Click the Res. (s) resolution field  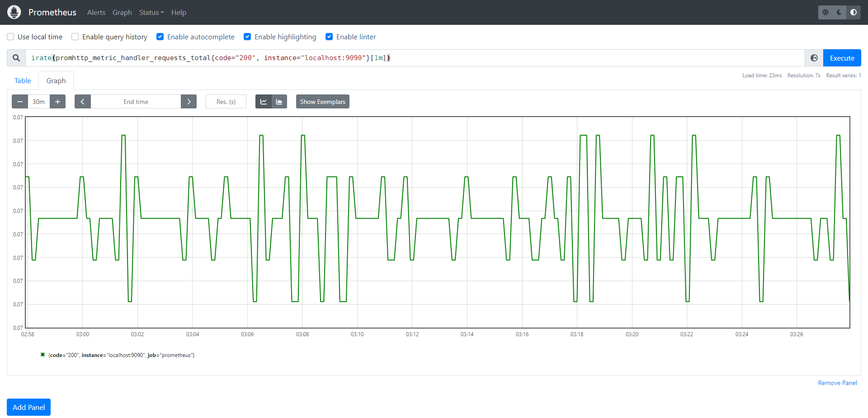226,102
